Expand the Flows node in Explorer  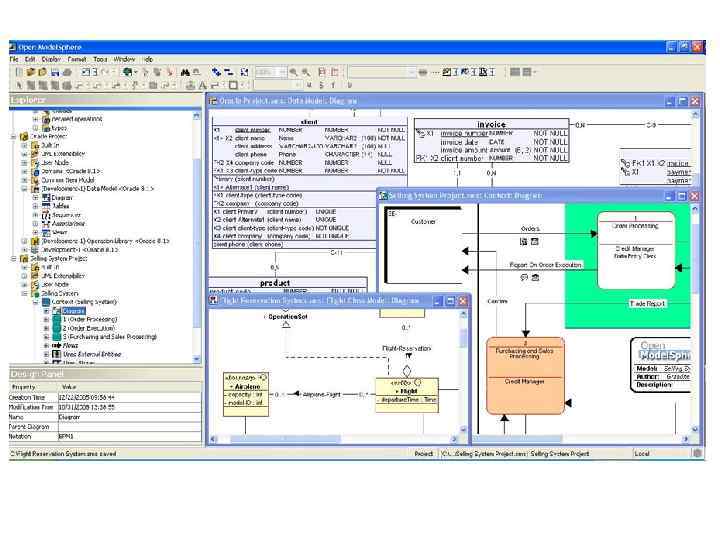[x=46, y=346]
